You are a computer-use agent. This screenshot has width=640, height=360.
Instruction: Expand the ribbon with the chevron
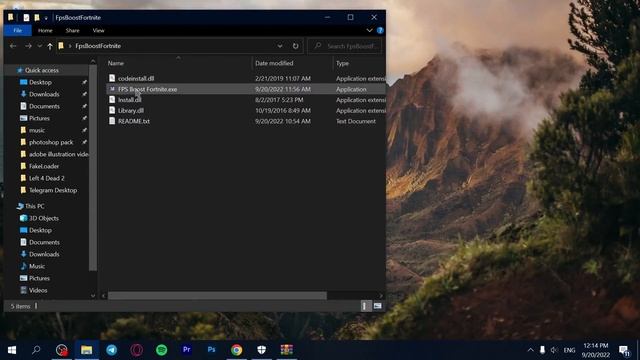coord(369,31)
